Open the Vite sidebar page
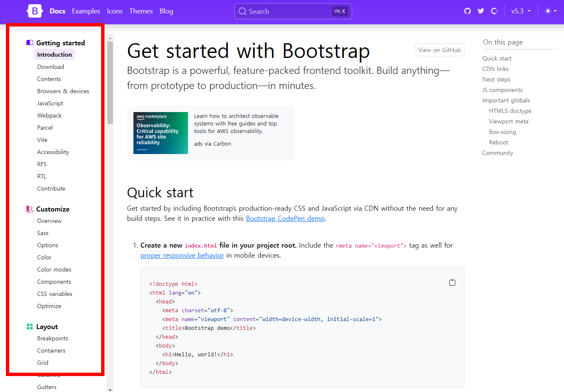 42,140
